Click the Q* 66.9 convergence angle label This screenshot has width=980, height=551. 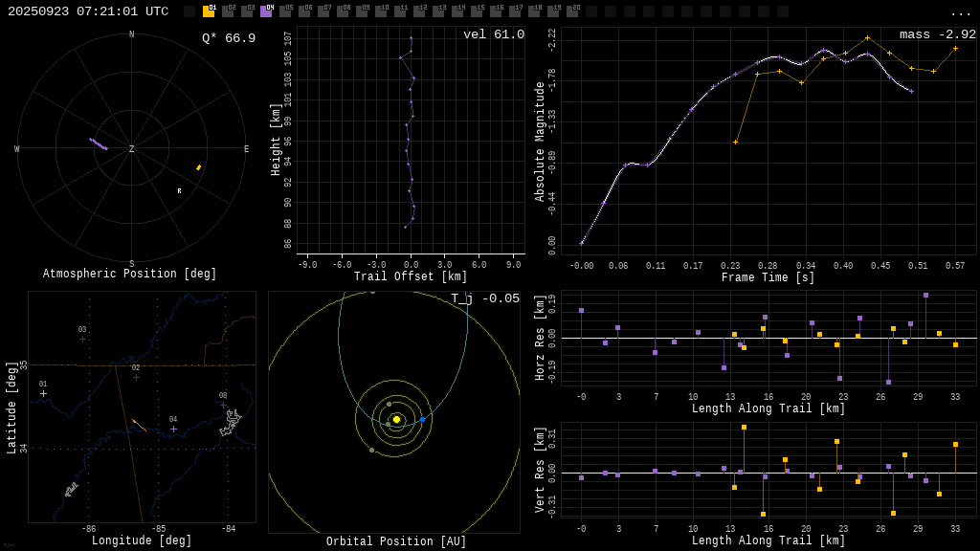click(x=228, y=38)
